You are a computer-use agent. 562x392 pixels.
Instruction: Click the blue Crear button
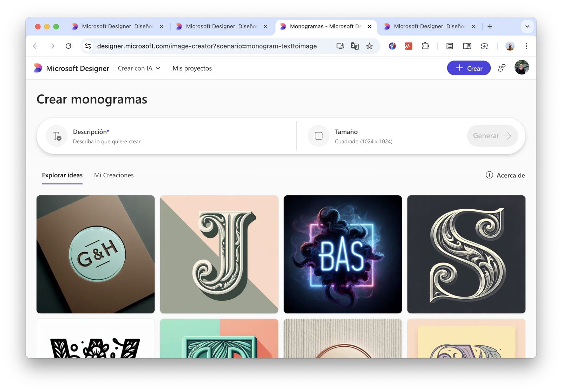coord(469,68)
